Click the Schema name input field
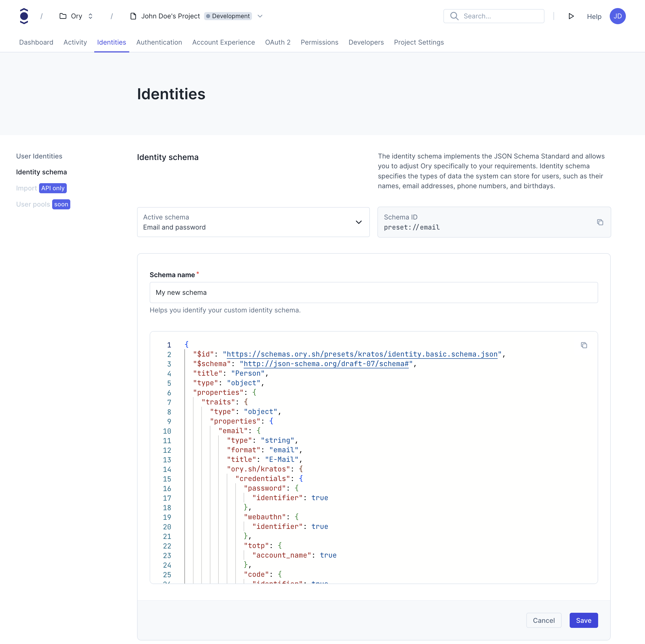The image size is (645, 644). [x=373, y=293]
